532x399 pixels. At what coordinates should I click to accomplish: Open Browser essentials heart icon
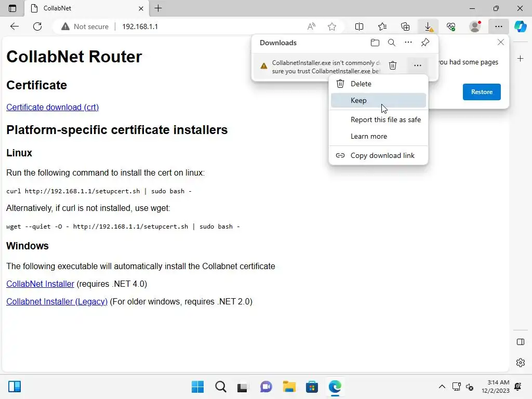click(451, 26)
